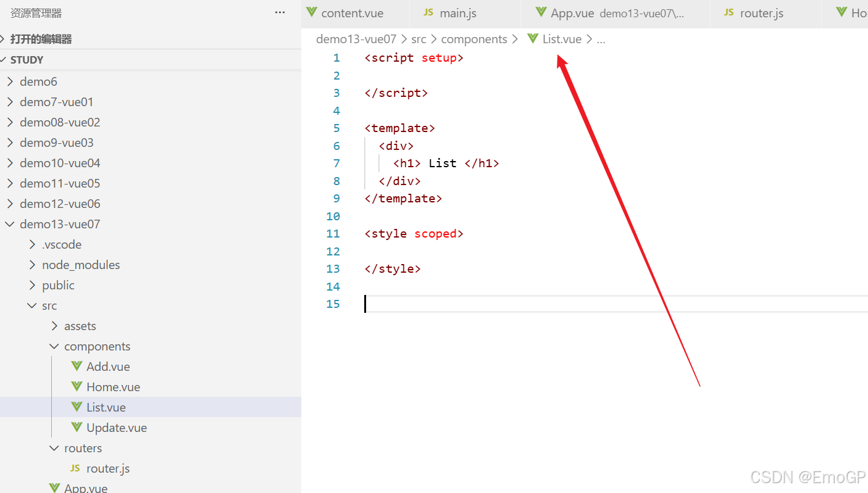The height and width of the screenshot is (493, 868).
Task: Click line number 15 in gutter
Action: 333,304
